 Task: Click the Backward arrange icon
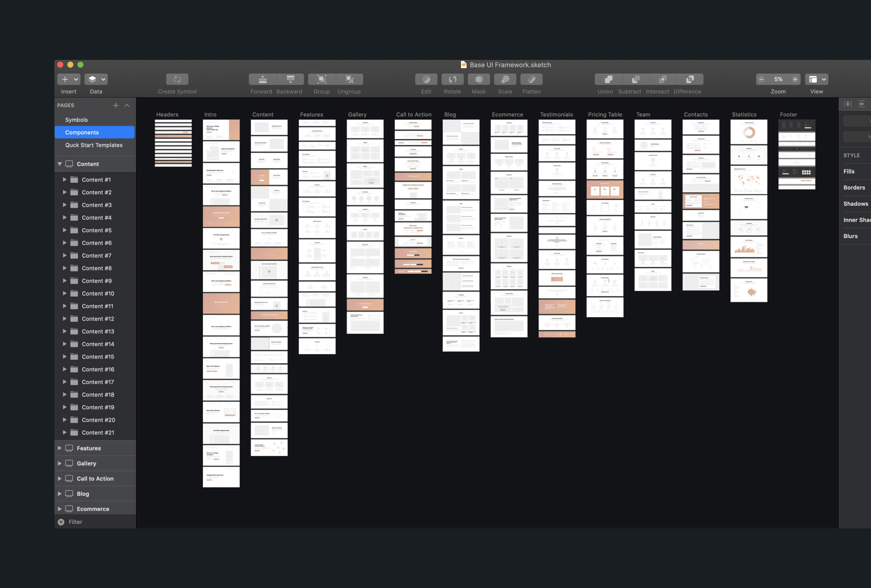click(290, 79)
